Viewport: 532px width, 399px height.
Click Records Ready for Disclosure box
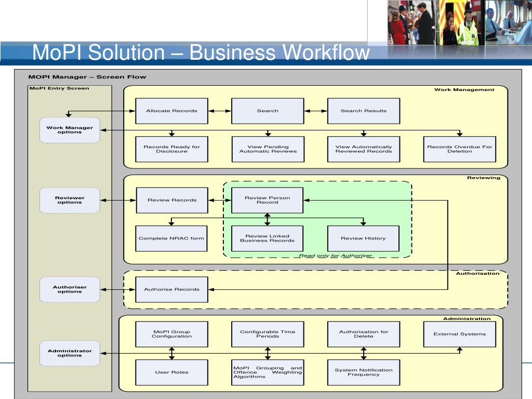(171, 149)
